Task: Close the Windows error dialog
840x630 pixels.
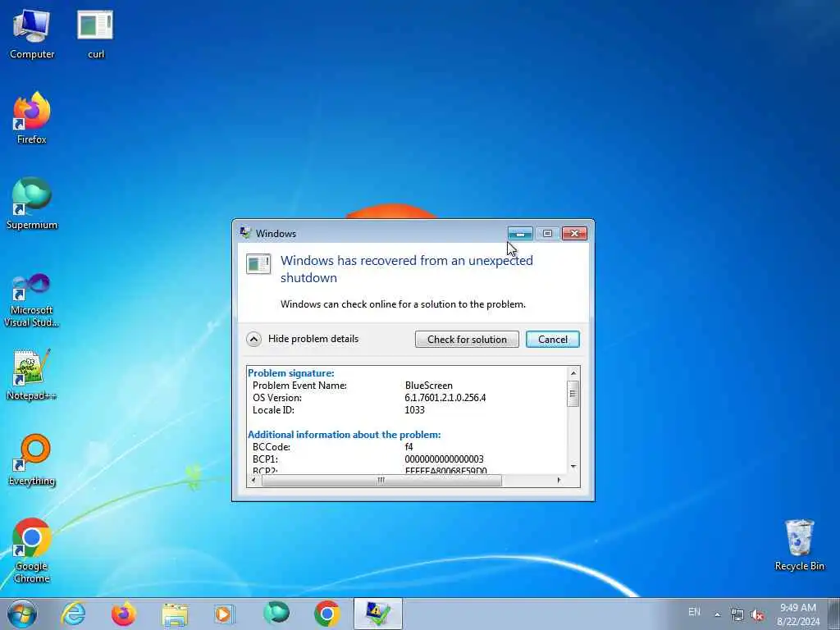Action: click(x=574, y=234)
